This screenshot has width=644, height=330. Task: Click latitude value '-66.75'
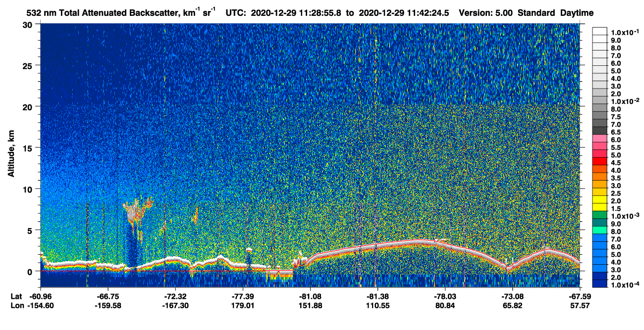click(108, 296)
